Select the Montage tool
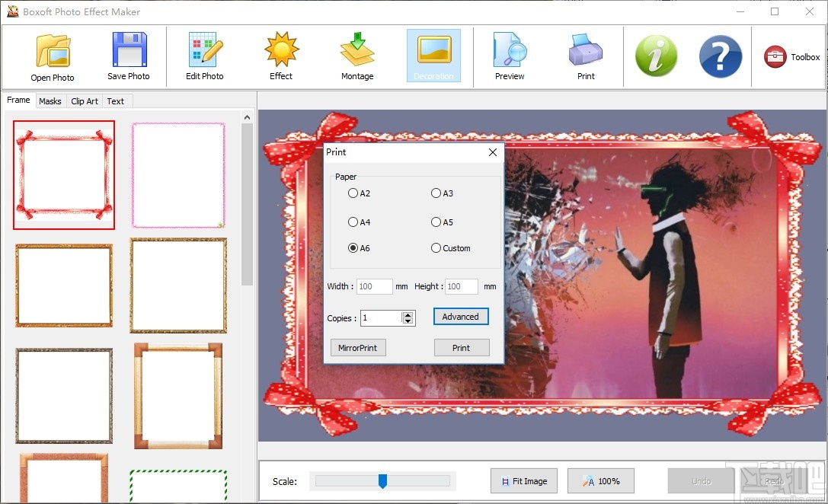Screen dimensions: 828x504 click(356, 56)
